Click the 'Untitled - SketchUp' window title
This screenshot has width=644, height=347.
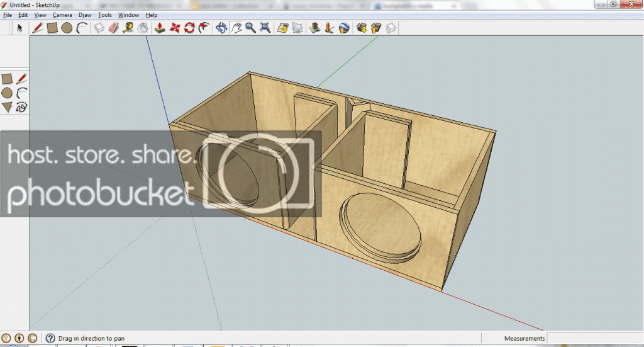coord(35,5)
